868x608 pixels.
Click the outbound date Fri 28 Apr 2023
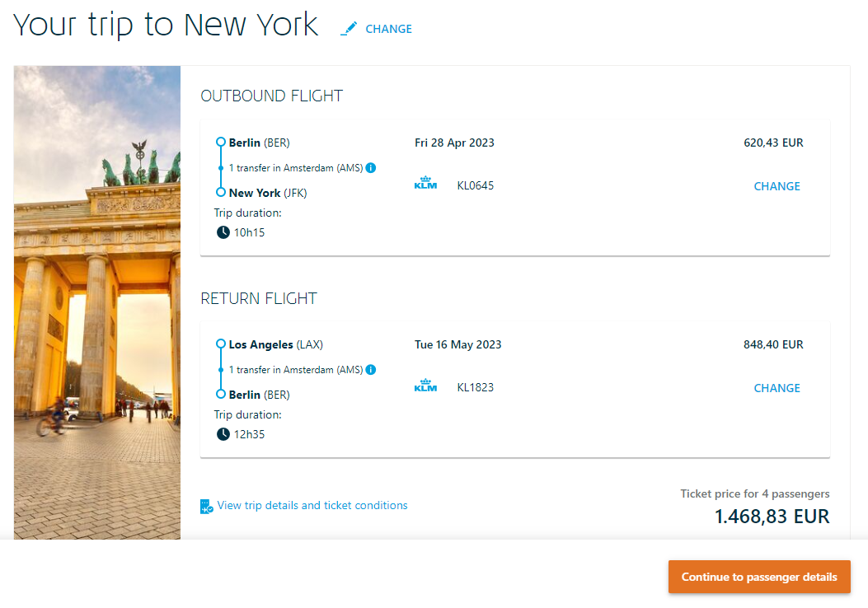point(454,143)
